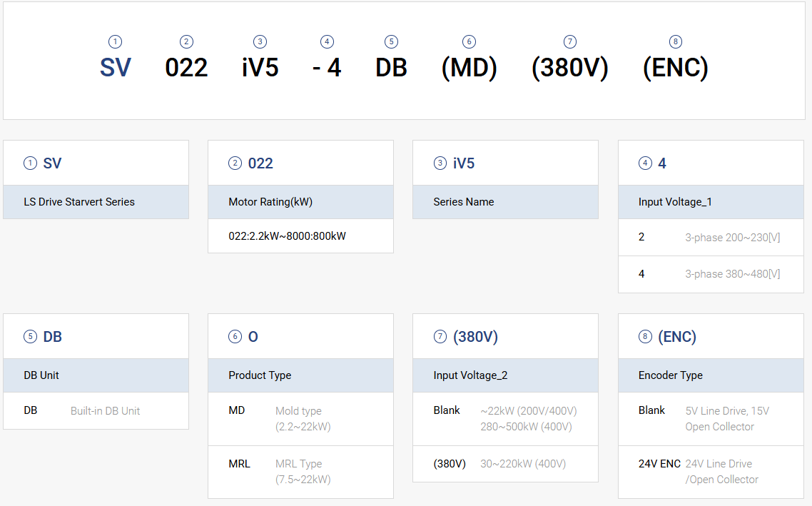Select the 3-phase 380~480[V] row
The image size is (812, 506).
pyautogui.click(x=710, y=274)
